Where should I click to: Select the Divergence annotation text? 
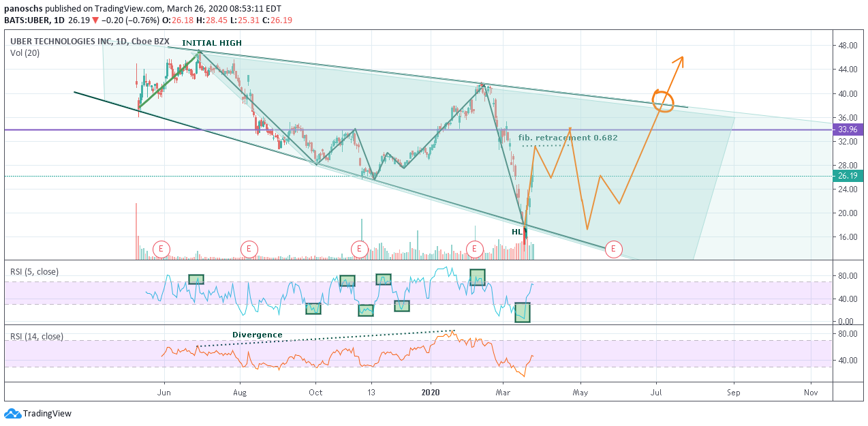257,335
